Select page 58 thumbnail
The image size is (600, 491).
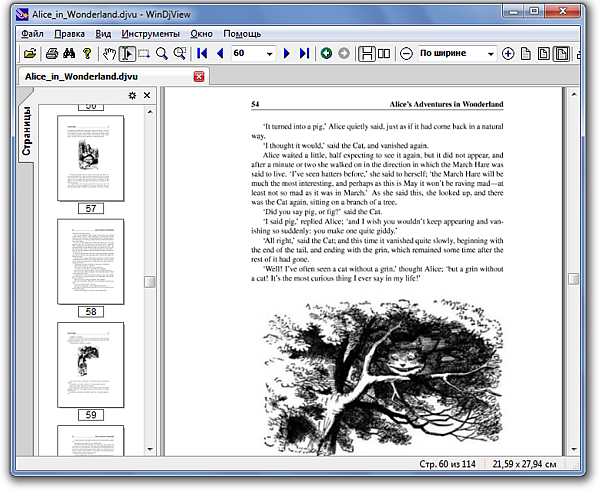(x=91, y=262)
